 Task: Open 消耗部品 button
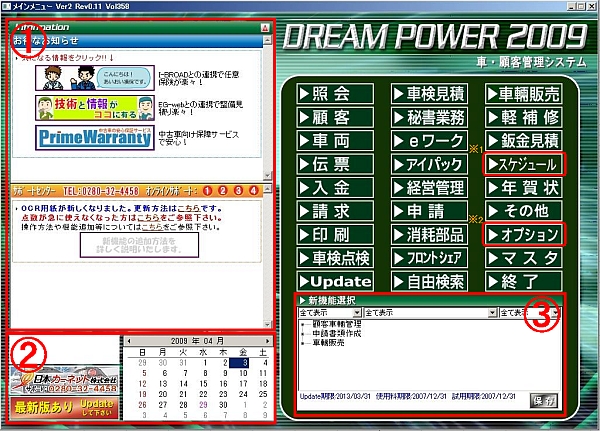[x=429, y=235]
